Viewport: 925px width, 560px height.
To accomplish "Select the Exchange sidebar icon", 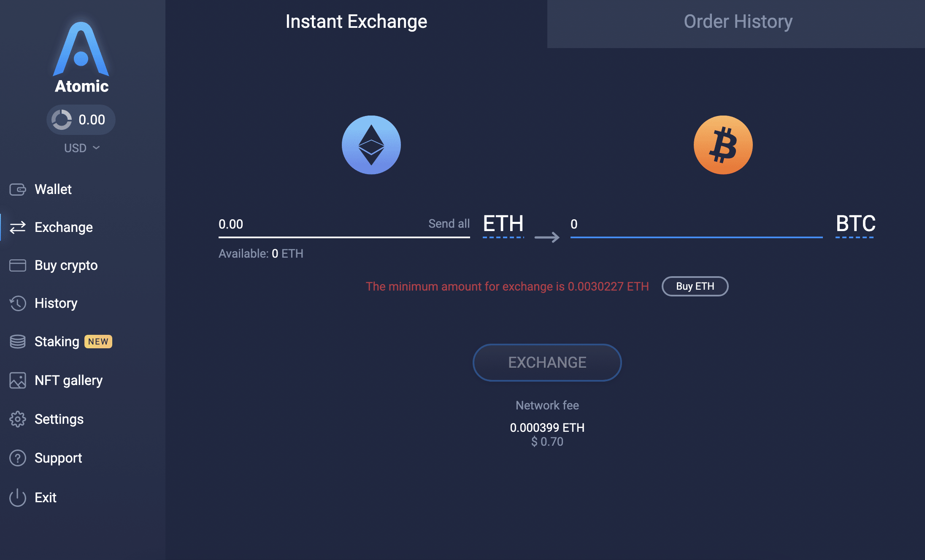I will 18,226.
